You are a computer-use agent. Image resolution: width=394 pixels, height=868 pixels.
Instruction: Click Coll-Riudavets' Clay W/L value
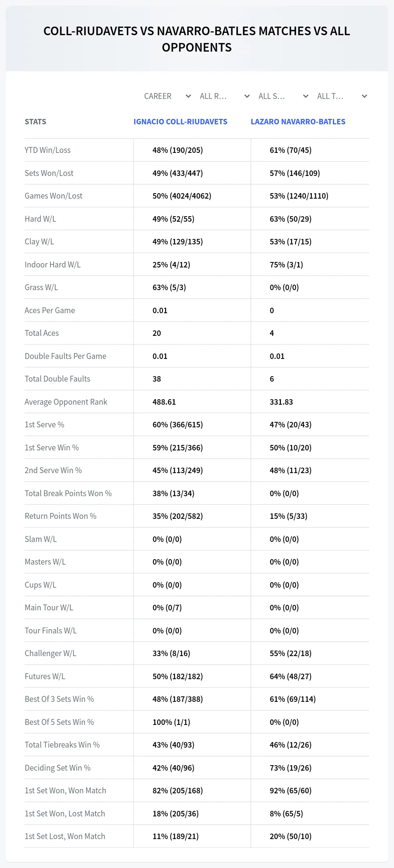(178, 242)
